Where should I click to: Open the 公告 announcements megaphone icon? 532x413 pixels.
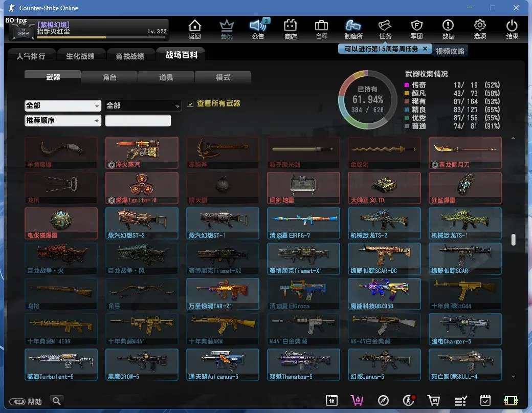258,29
